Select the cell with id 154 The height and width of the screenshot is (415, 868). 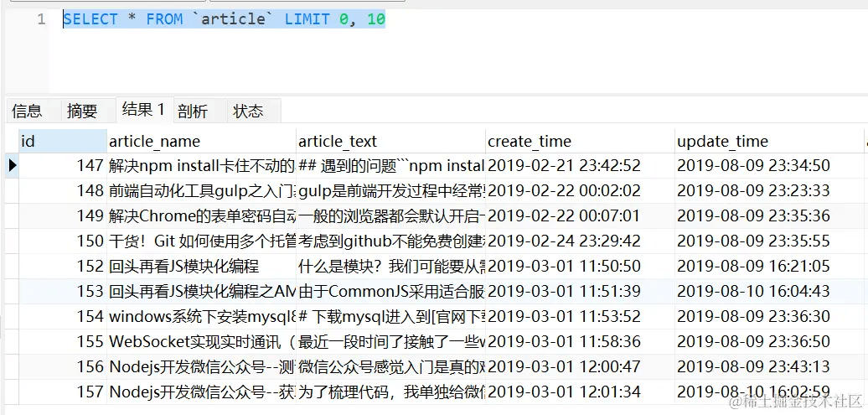[x=63, y=316]
